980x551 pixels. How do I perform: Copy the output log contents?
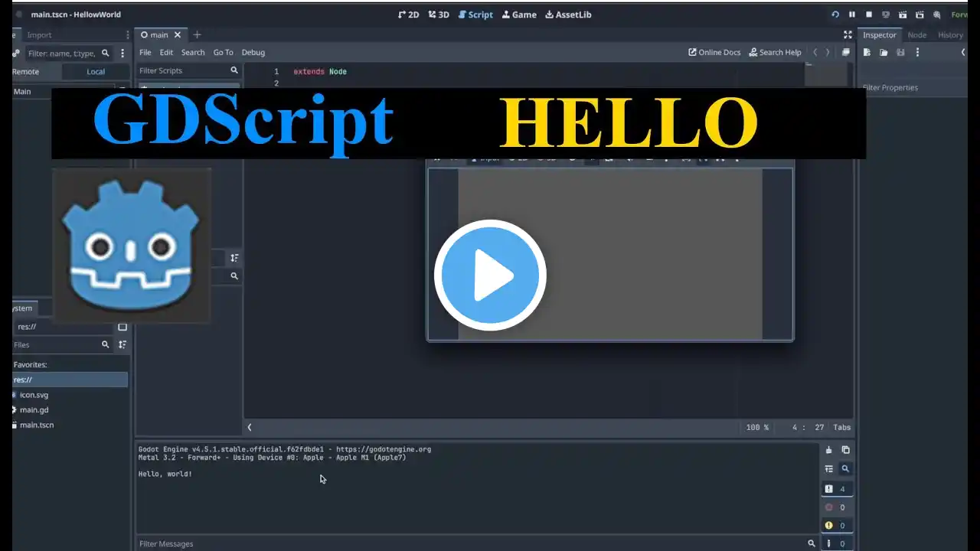click(x=845, y=450)
